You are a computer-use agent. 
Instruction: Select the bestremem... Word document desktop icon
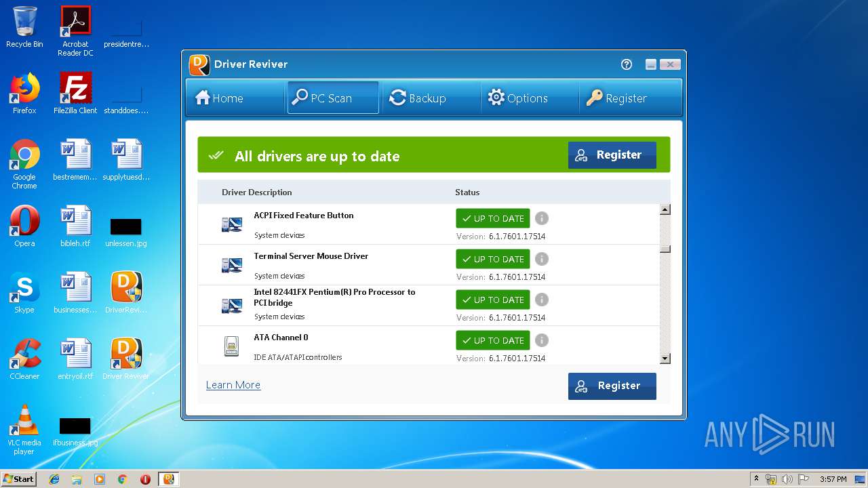point(75,160)
